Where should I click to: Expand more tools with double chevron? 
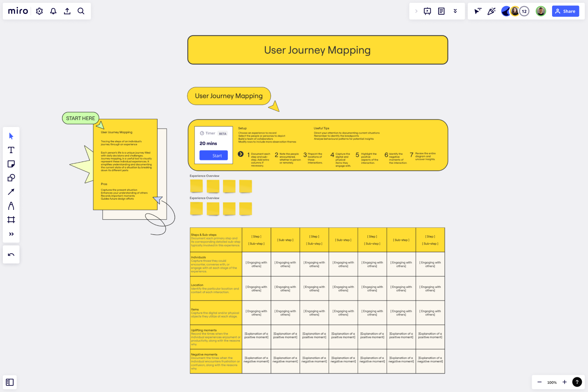[x=11, y=234]
